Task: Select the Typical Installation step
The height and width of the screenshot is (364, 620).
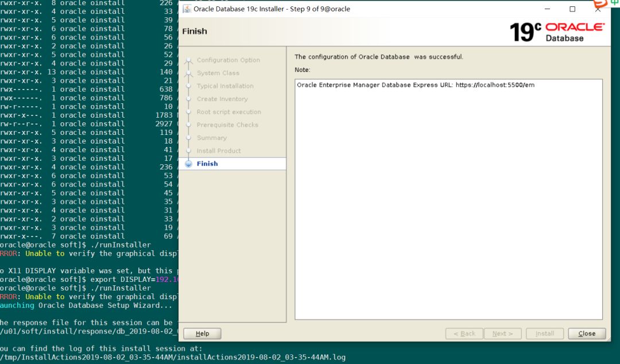Action: click(225, 86)
